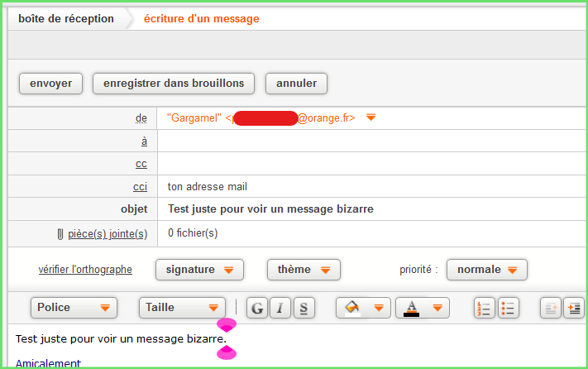Click the paperclip attachment icon
Screen dimensions: 588x369
coord(60,234)
